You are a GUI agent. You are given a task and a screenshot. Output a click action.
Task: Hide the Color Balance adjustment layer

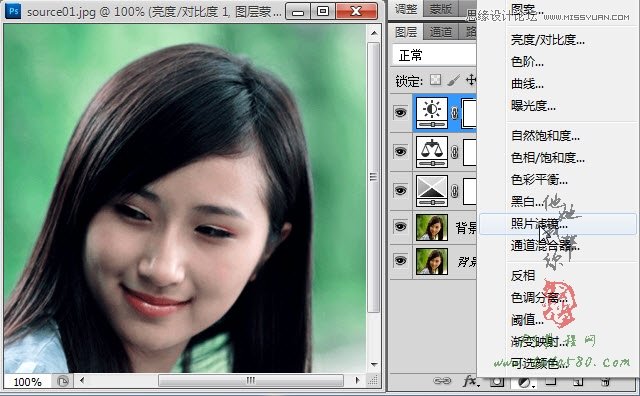tap(400, 151)
